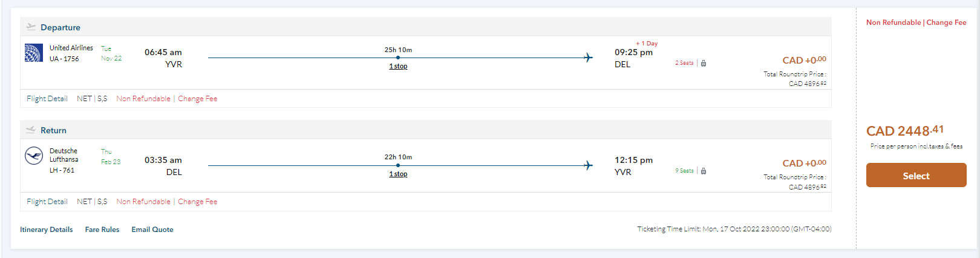Click the United Airlines logo icon
The width and height of the screenshot is (980, 258).
tap(34, 53)
